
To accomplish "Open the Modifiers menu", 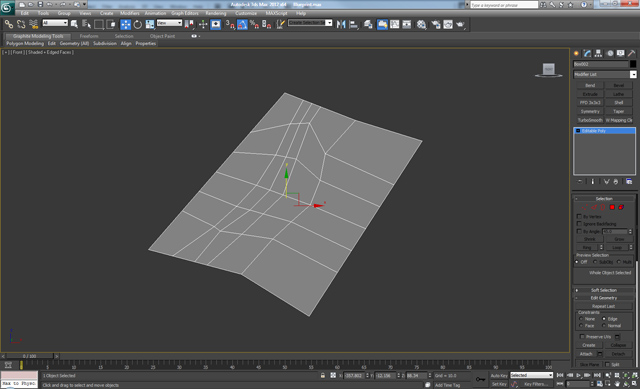I will click(x=130, y=13).
